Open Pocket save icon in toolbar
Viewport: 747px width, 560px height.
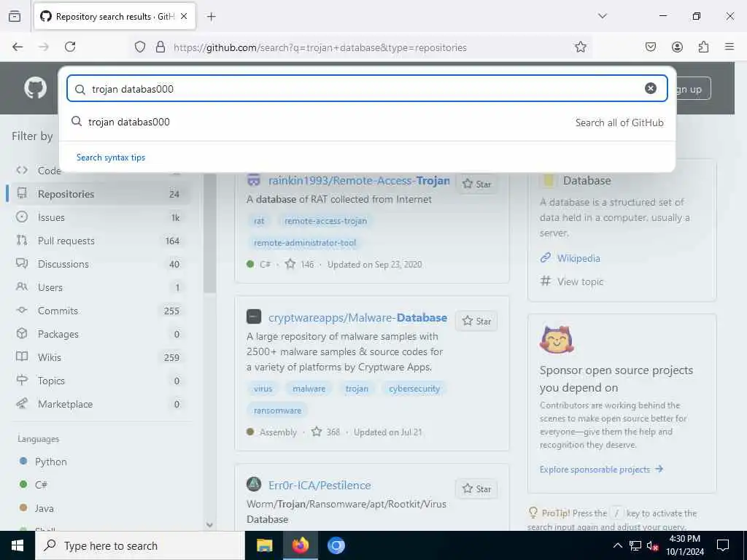[x=650, y=47]
